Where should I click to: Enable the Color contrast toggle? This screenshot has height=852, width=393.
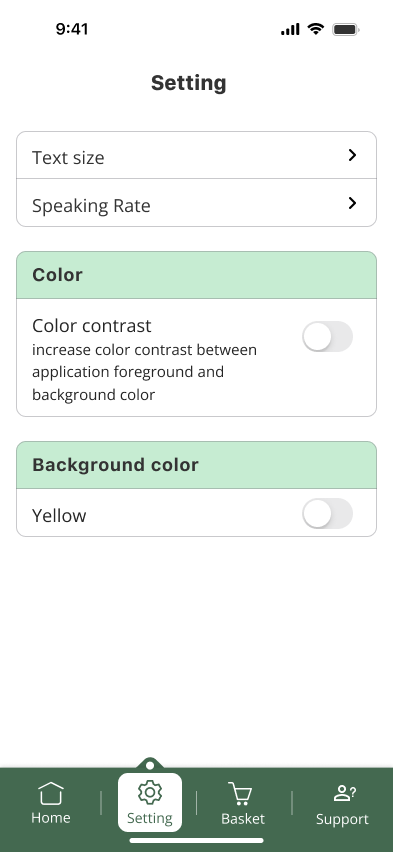(x=327, y=336)
